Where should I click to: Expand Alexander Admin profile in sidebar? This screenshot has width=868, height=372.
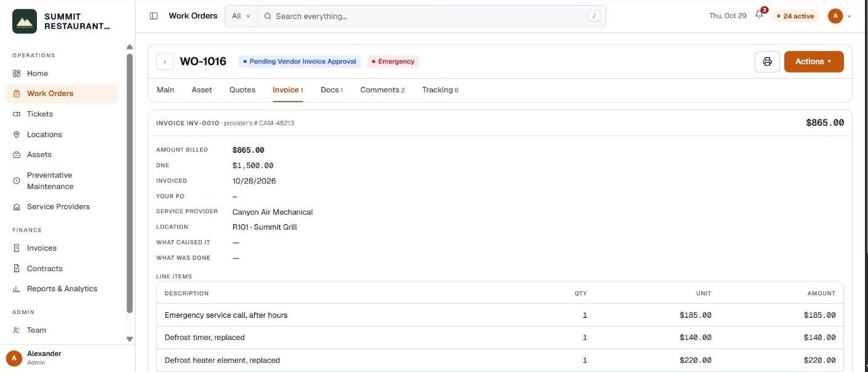[67, 358]
